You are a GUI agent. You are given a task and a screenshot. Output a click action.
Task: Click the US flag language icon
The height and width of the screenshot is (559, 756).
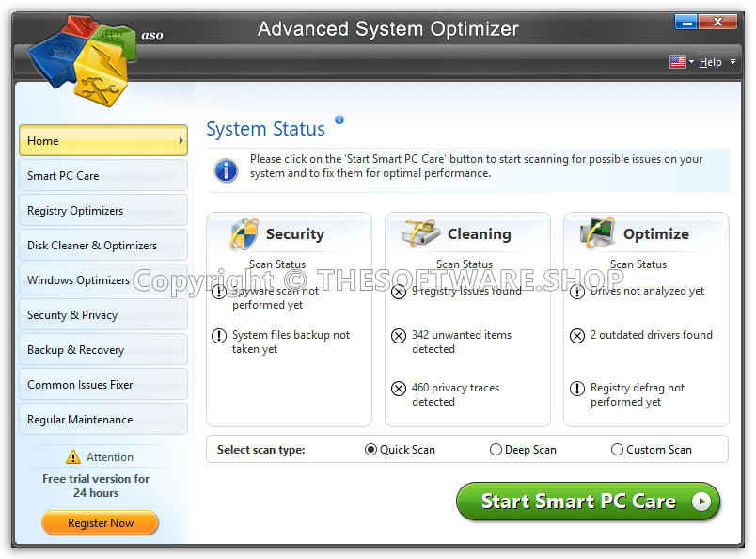pos(677,62)
